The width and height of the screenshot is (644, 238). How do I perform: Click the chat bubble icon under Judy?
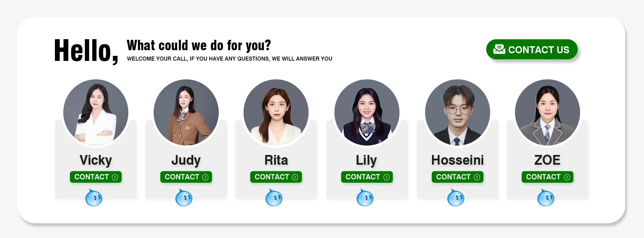coord(184,198)
